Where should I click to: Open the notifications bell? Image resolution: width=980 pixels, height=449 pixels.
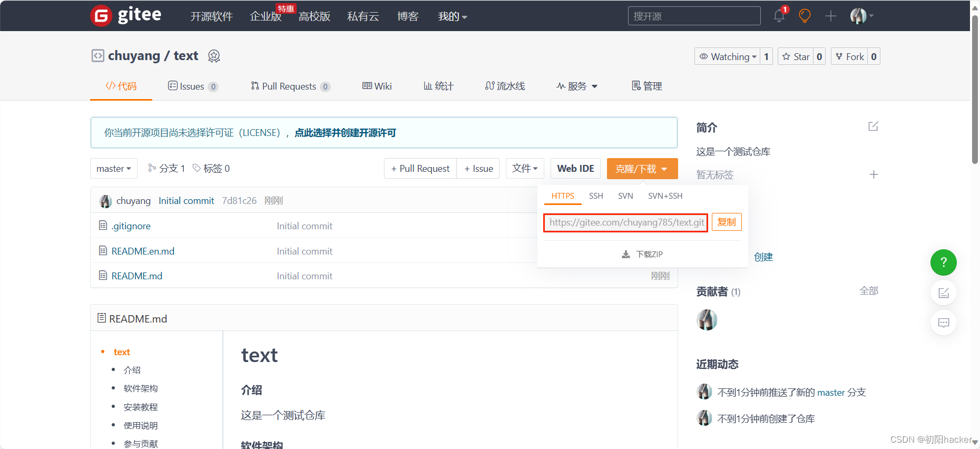(779, 16)
